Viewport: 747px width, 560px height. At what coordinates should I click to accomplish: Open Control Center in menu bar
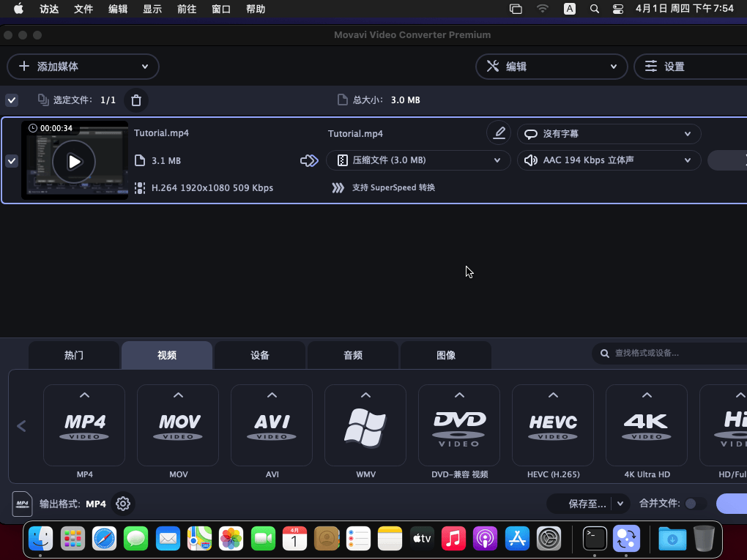(x=618, y=9)
